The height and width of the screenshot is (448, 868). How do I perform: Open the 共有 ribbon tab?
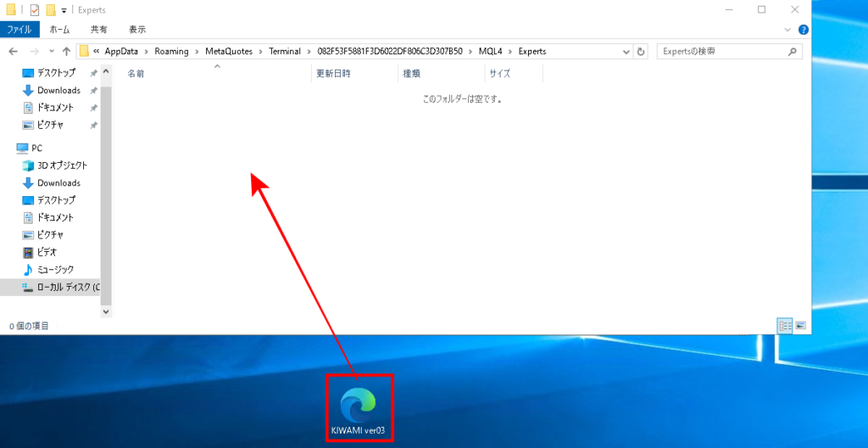[99, 30]
